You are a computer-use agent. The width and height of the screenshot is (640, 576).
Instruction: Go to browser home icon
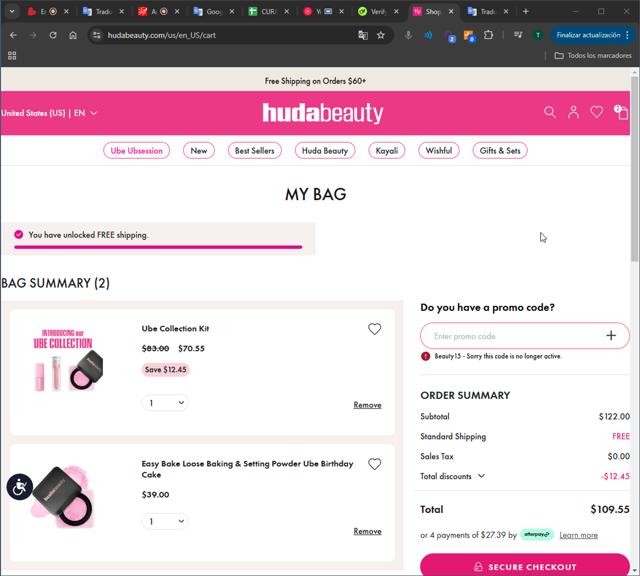click(x=73, y=35)
